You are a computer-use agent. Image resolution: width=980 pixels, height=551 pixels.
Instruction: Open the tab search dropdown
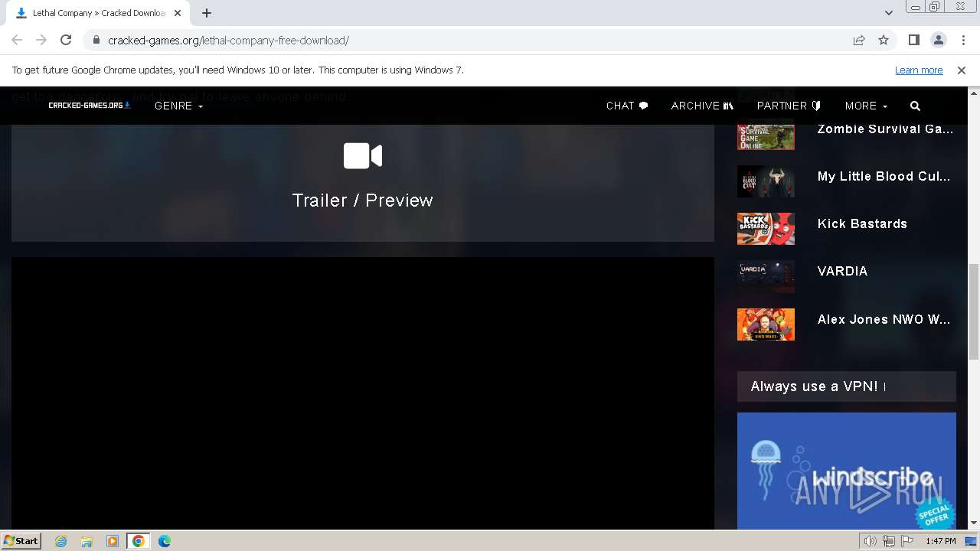[888, 13]
